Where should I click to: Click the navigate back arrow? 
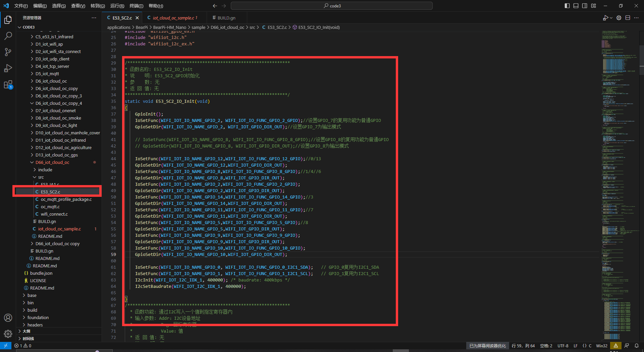tap(215, 6)
